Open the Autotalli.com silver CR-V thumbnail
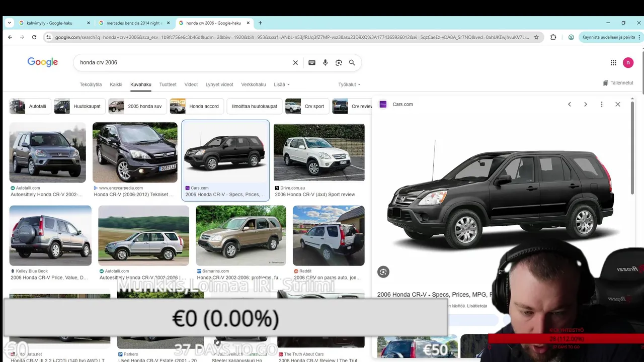Screen dimensions: 644x362 tap(48, 152)
